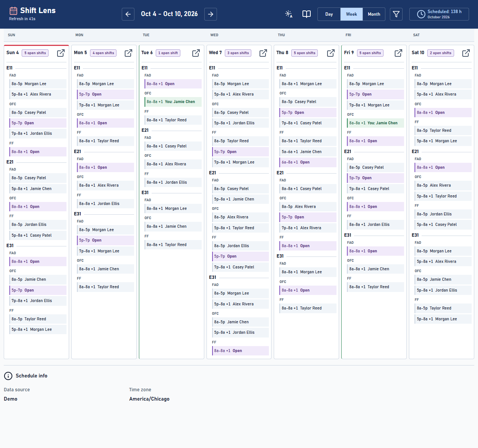This screenshot has height=448, width=478.
Task: Select Friday E31 FAO Open shift
Action: [x=375, y=251]
